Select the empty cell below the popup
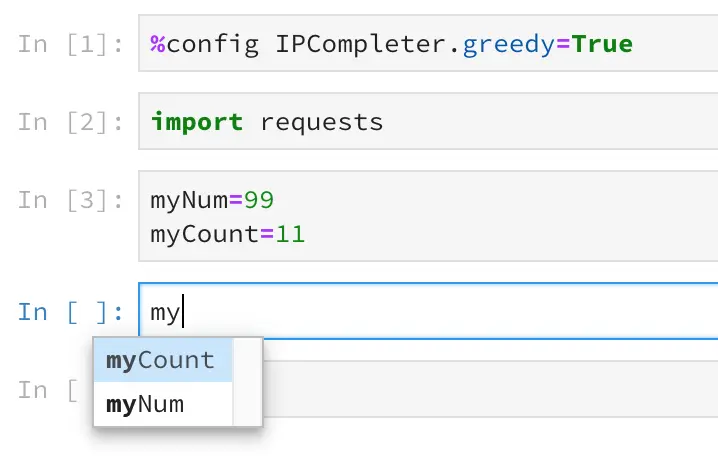The width and height of the screenshot is (718, 458). pos(480,390)
